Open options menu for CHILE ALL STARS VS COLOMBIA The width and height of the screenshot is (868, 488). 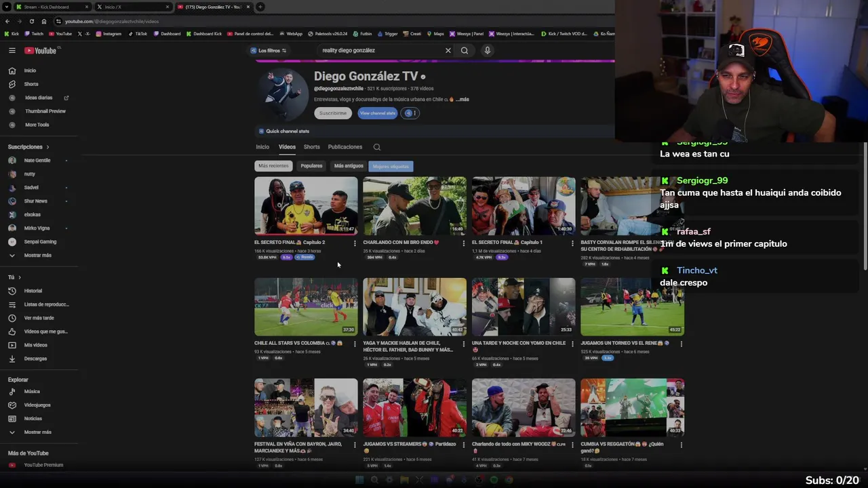point(355,344)
